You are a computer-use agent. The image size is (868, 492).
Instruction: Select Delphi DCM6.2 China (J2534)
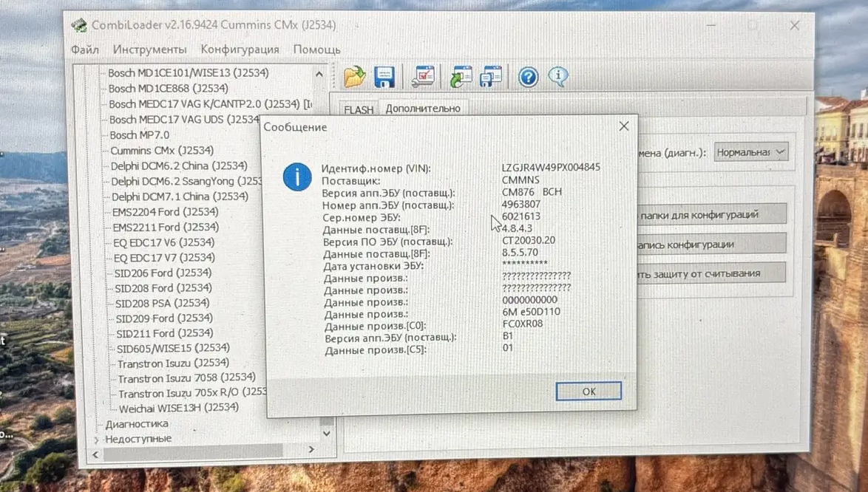click(179, 165)
